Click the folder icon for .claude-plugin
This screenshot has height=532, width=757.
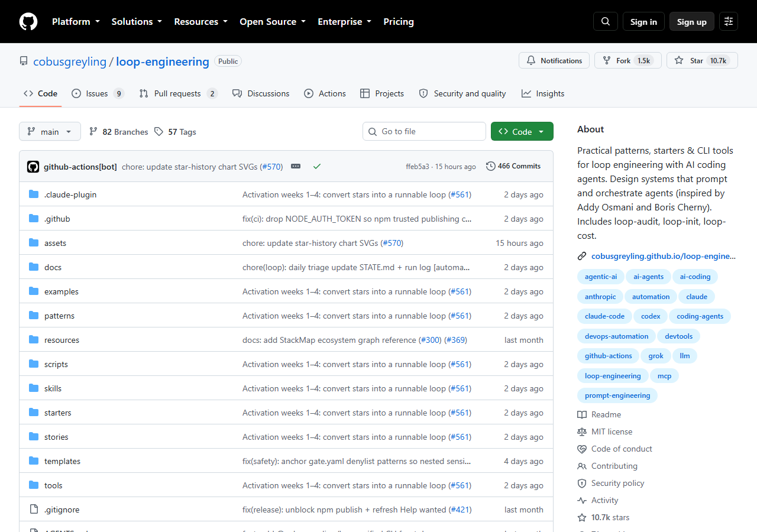tap(34, 194)
